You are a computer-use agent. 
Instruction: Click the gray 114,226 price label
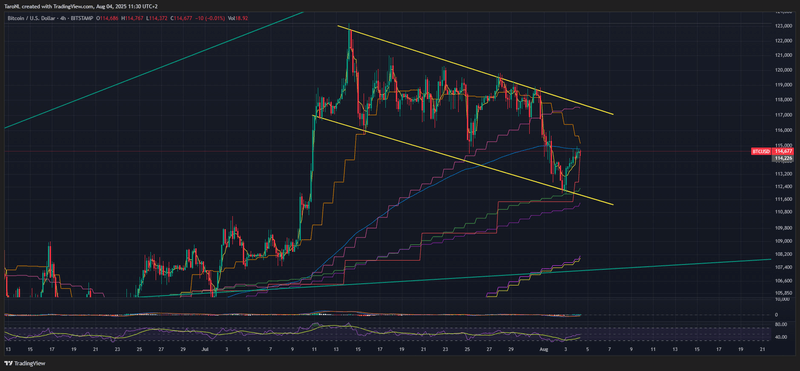pyautogui.click(x=783, y=158)
